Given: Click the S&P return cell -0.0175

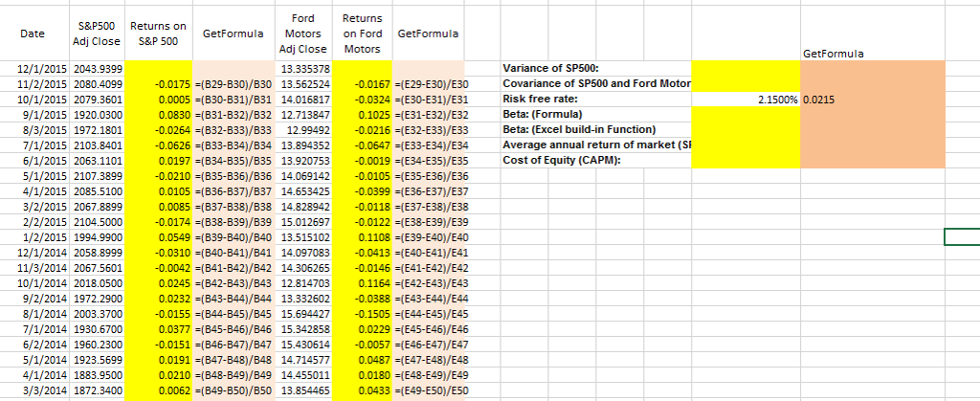Looking at the screenshot, I should click(159, 83).
